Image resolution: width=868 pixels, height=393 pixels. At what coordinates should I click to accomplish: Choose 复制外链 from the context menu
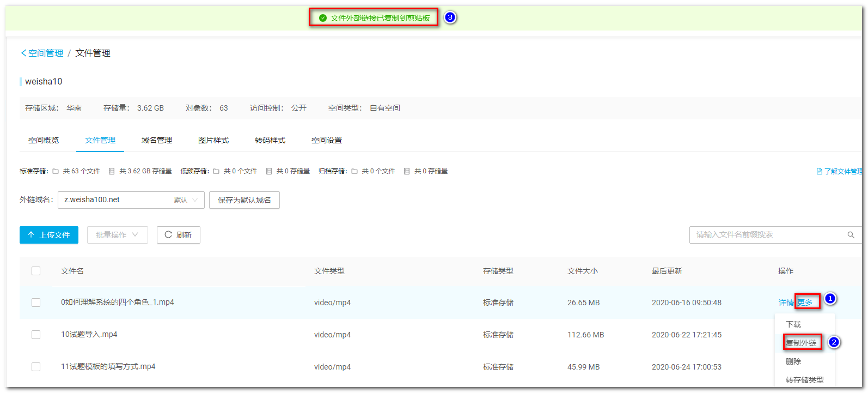click(801, 343)
